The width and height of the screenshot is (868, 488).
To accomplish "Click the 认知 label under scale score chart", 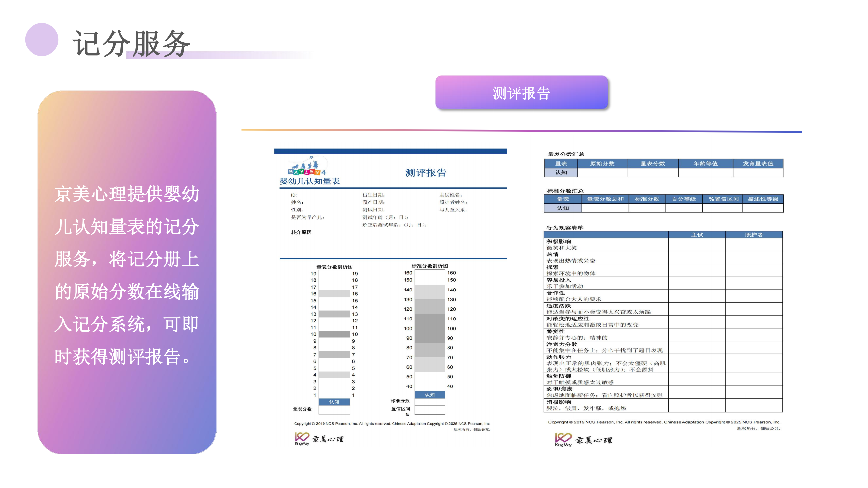I will [334, 402].
